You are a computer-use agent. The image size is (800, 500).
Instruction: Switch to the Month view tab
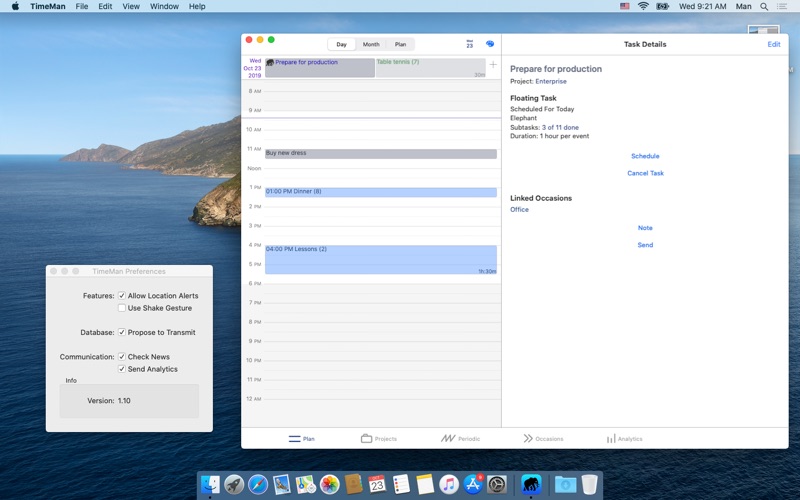pyautogui.click(x=371, y=44)
